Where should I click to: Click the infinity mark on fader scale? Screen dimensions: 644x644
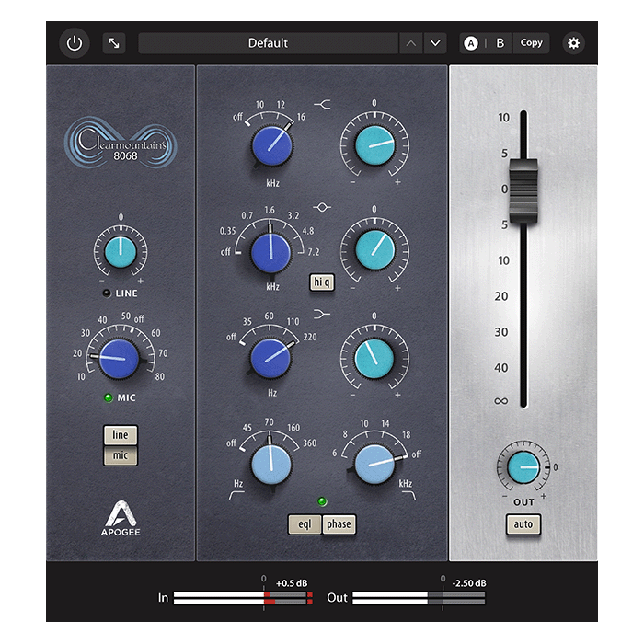[x=501, y=401]
